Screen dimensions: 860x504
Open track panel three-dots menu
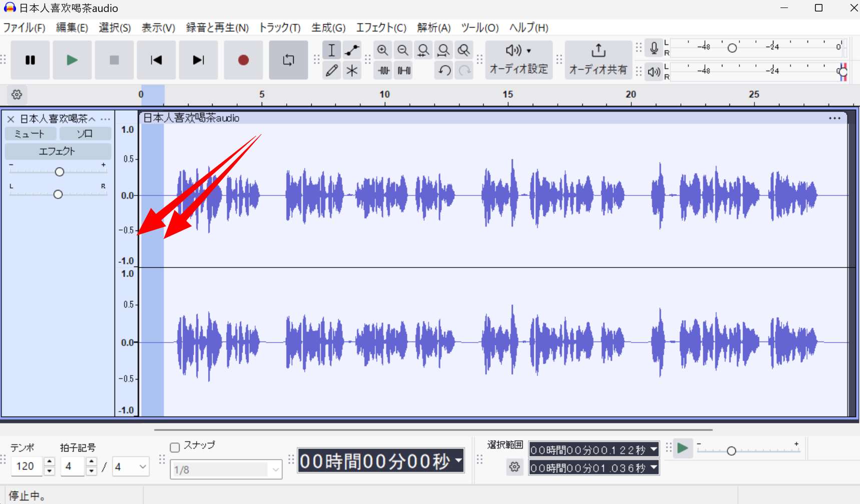click(105, 119)
